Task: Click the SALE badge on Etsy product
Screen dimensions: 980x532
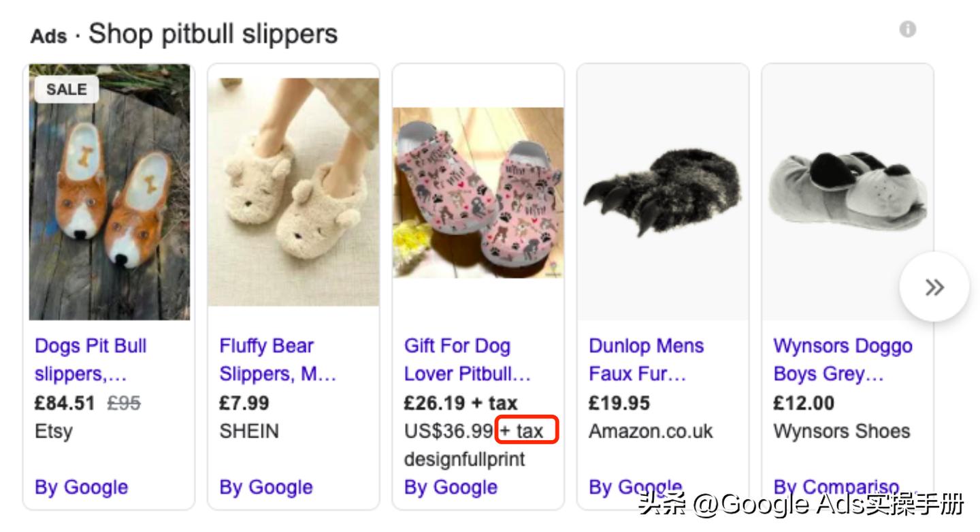Action: coord(67,89)
